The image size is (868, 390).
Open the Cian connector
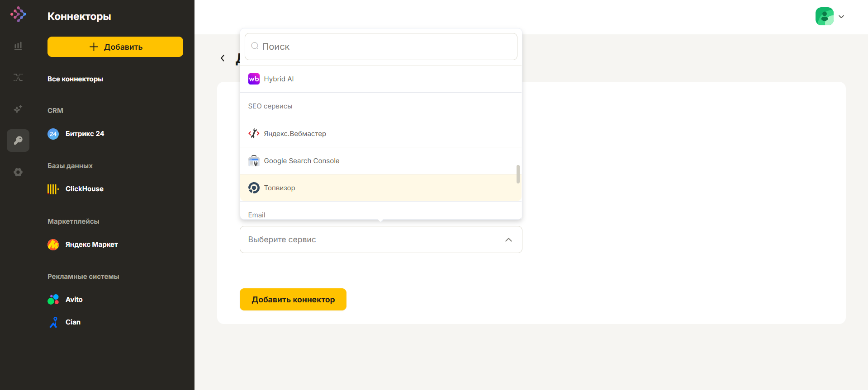point(73,322)
